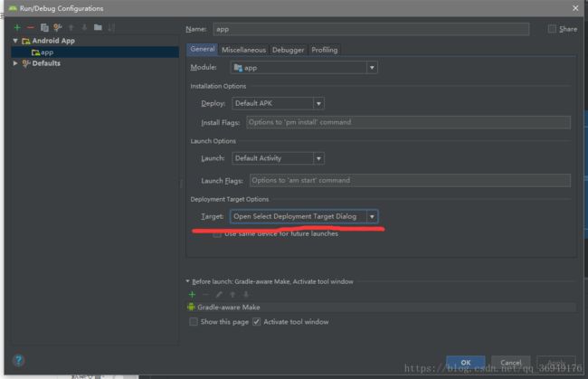Click the Install Flags input field
Viewport: 588px width, 379px height.
(408, 122)
